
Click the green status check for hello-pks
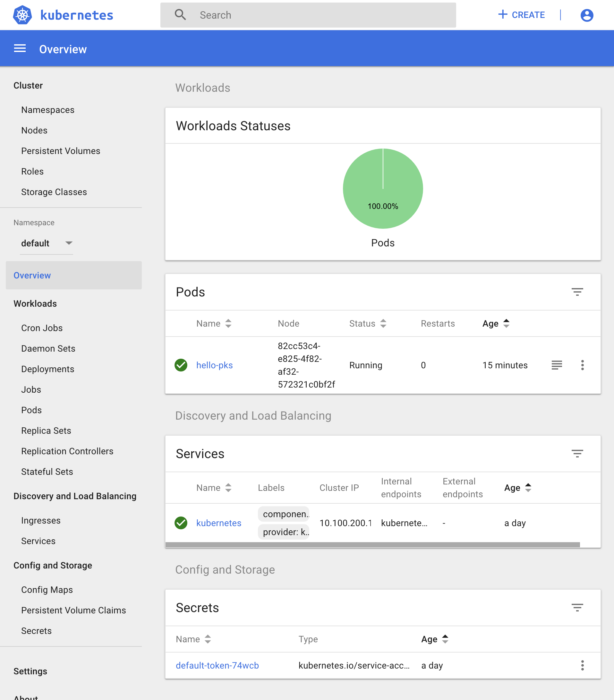pos(181,365)
